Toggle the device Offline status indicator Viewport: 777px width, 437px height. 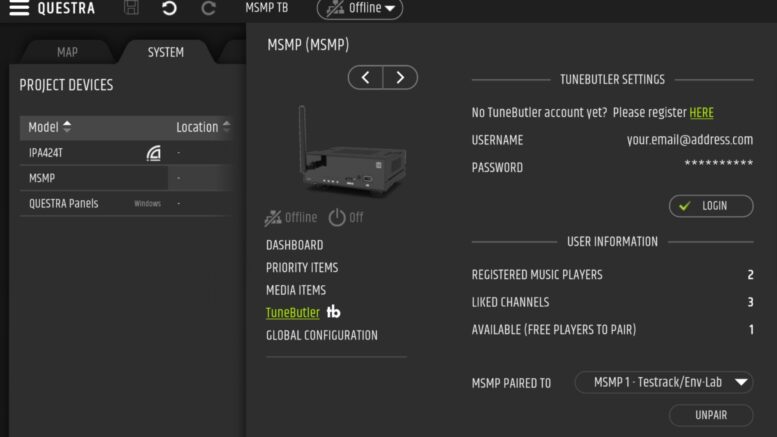point(290,218)
